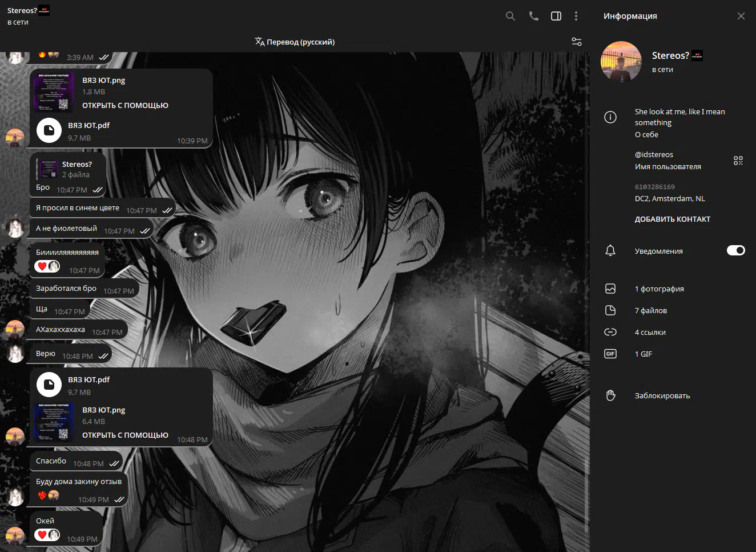Click the DC2, Amsterdam, NL text
This screenshot has width=756, height=552.
[x=670, y=198]
